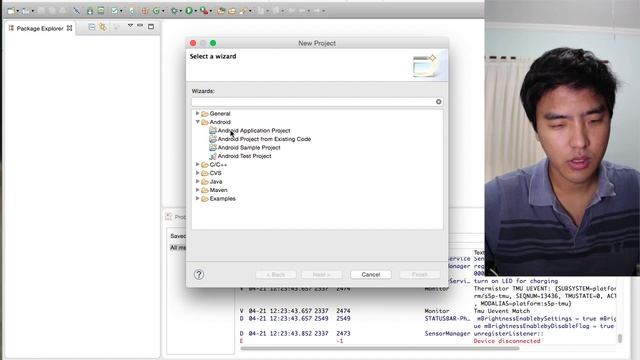This screenshot has height=360, width=640.
Task: Expand the Examples folder
Action: pos(198,198)
